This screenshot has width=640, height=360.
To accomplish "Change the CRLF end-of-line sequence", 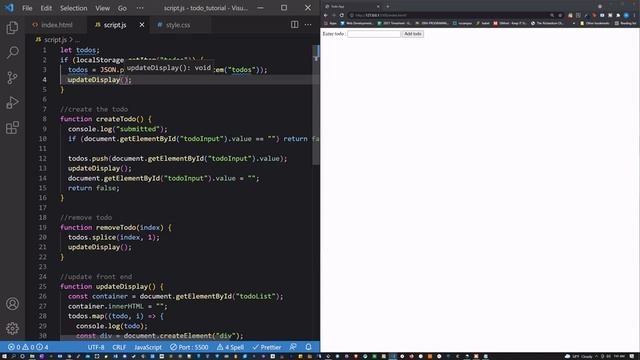I will pos(119,347).
